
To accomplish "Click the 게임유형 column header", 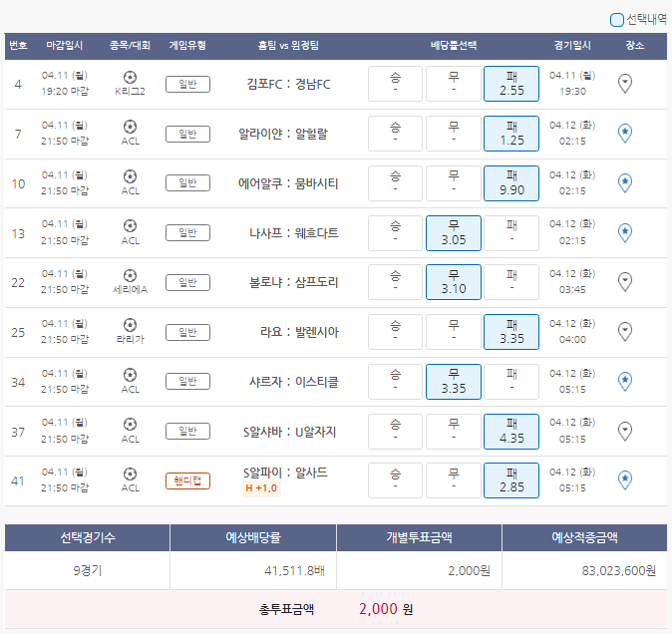I will 187,46.
